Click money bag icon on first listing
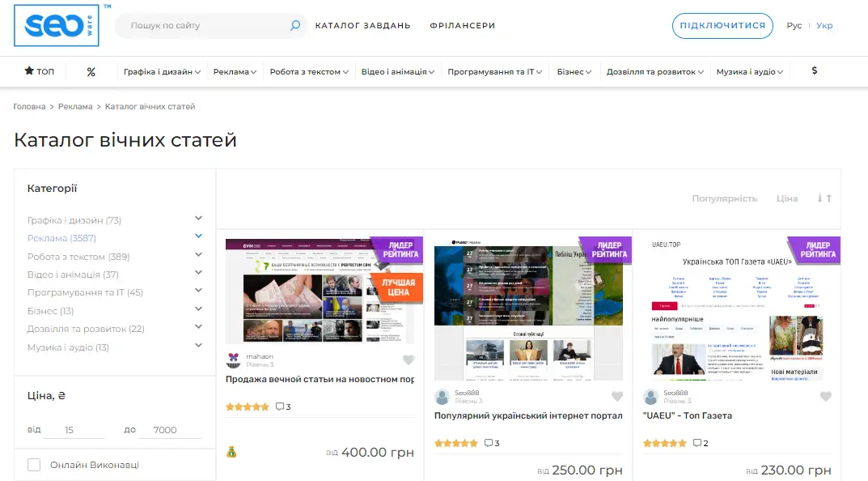 [x=231, y=452]
